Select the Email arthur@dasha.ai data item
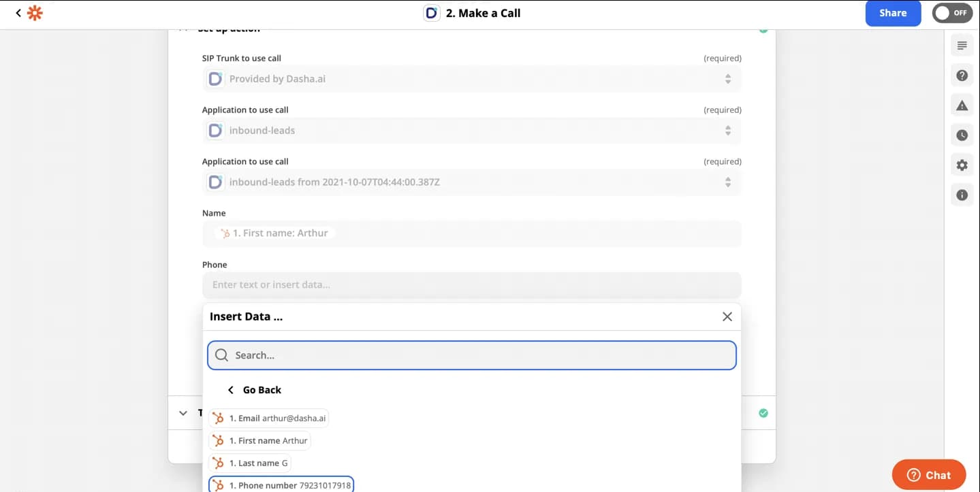The width and height of the screenshot is (980, 492). (268, 419)
